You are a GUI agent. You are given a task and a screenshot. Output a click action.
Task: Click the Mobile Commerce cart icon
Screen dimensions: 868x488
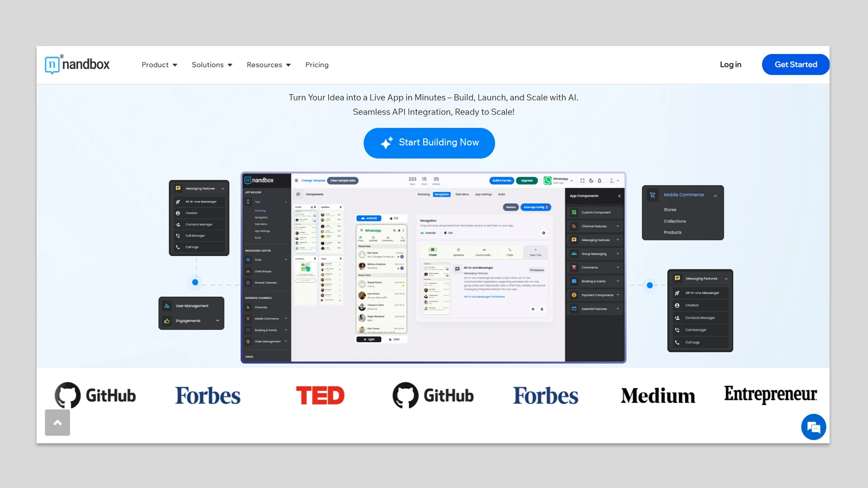pos(652,195)
